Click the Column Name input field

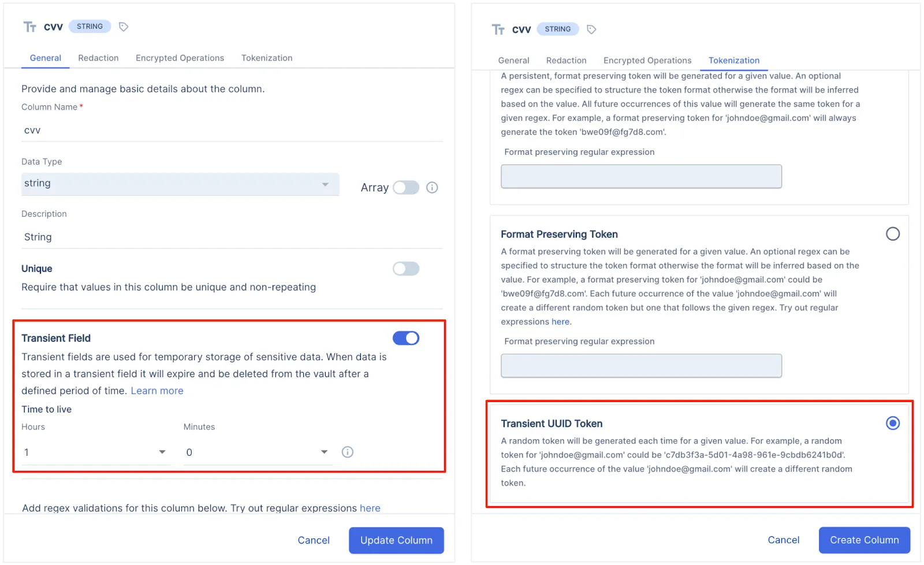coord(231,131)
